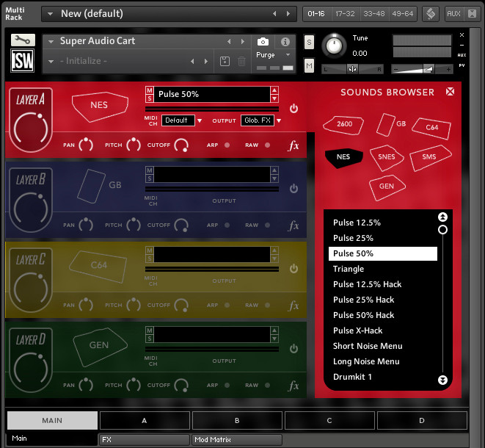Click the ISW logo
The width and height of the screenshot is (485, 448).
click(x=23, y=60)
